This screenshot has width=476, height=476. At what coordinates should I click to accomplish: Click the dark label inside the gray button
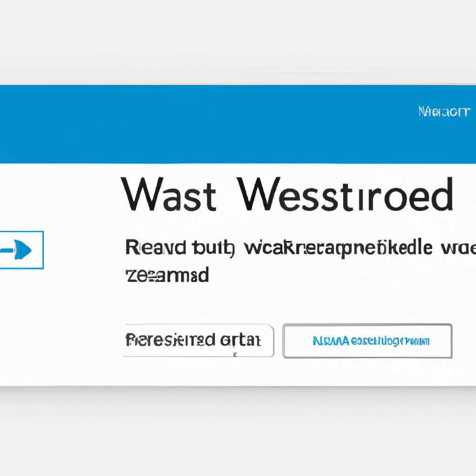pos(193,340)
